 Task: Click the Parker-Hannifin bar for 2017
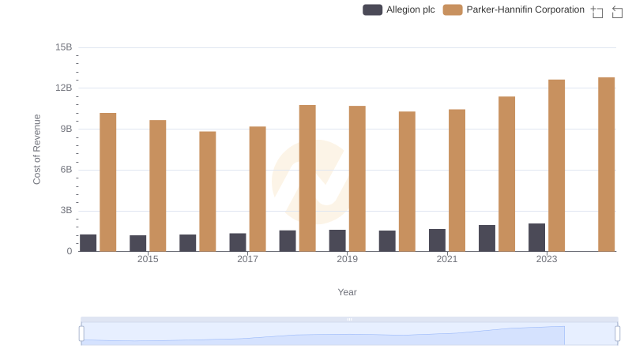(258, 189)
